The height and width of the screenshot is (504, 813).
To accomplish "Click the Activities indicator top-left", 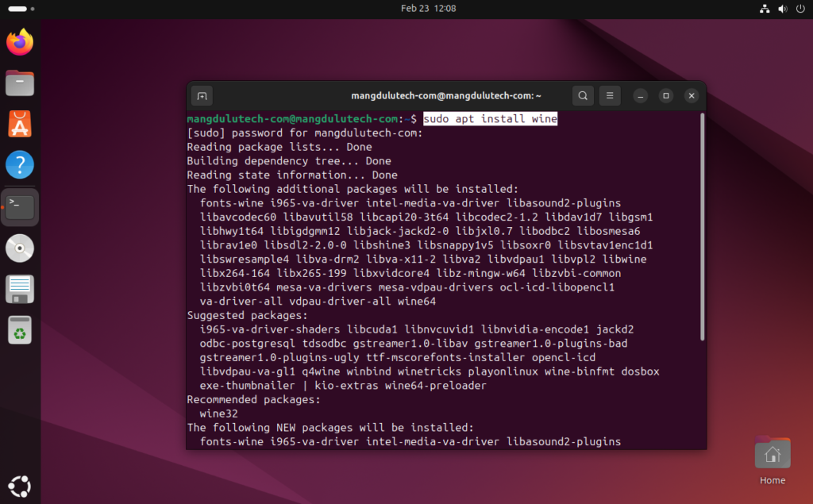I will (x=21, y=9).
